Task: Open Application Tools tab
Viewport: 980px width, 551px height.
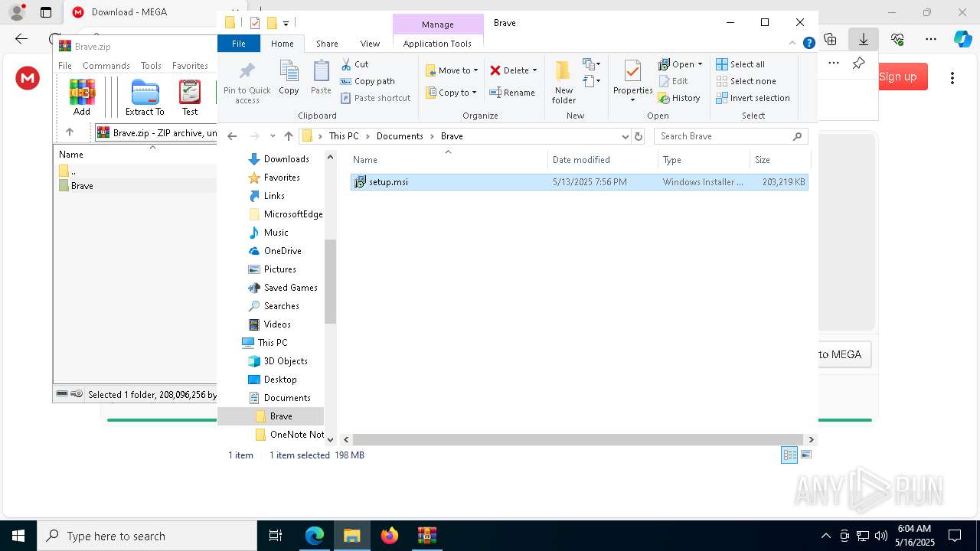Action: (x=437, y=44)
